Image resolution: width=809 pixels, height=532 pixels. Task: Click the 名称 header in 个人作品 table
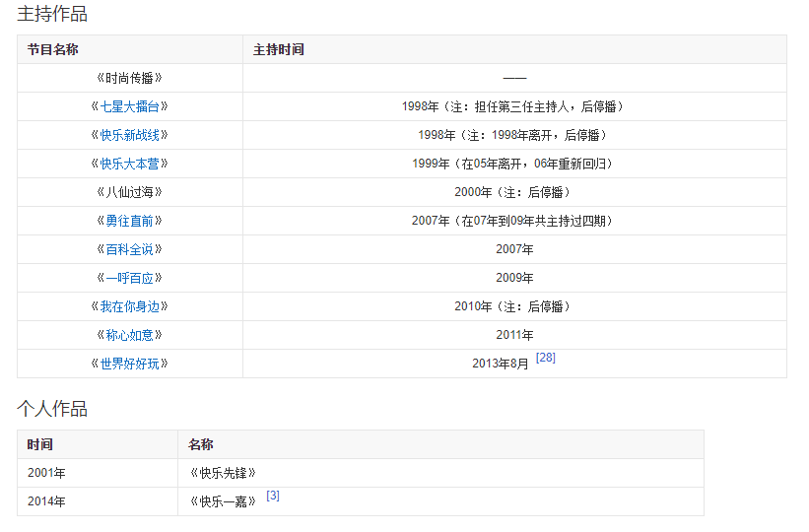coord(201,444)
